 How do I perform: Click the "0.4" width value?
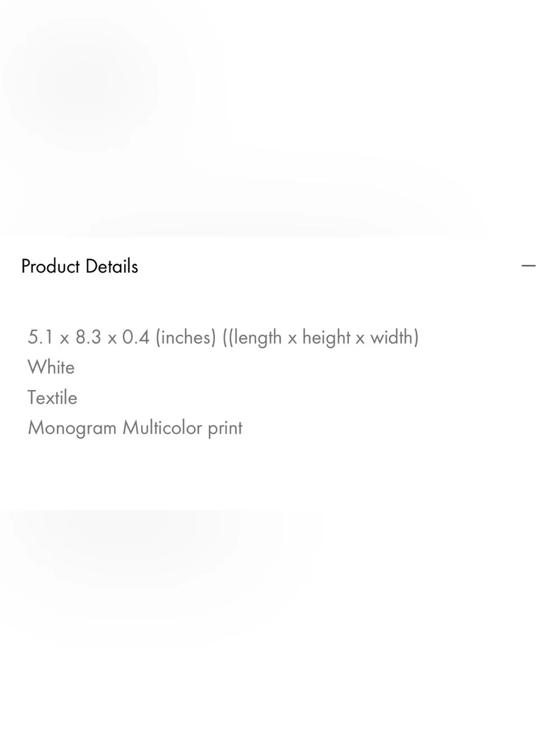[x=136, y=337]
